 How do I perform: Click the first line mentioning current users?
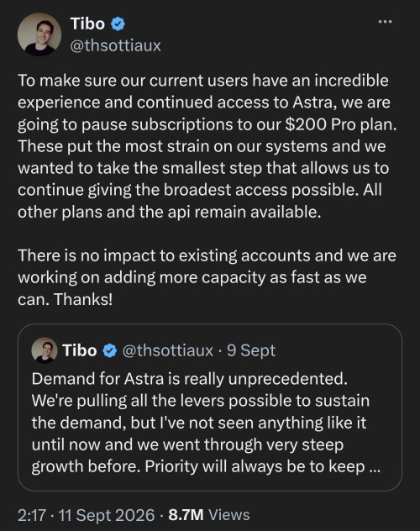[203, 81]
